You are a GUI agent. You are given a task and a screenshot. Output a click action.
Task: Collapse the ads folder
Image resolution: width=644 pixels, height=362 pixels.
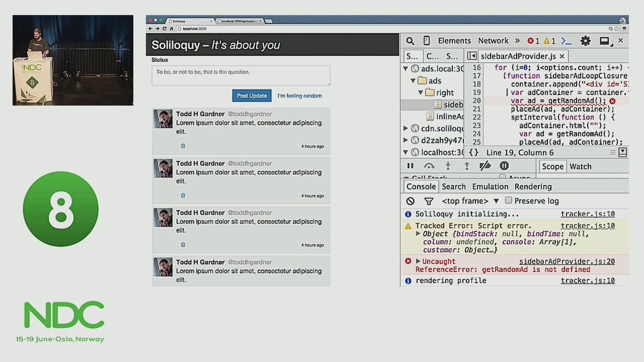pos(413,80)
